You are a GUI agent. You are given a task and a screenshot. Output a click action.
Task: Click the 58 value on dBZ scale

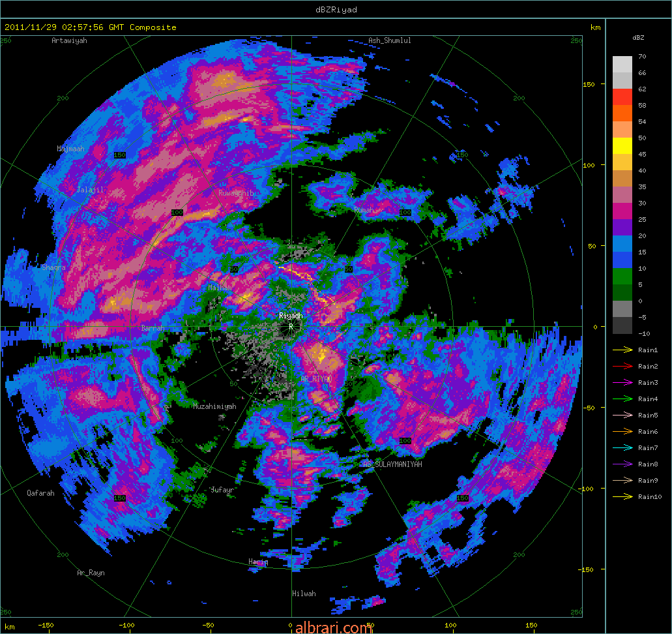[x=642, y=105]
